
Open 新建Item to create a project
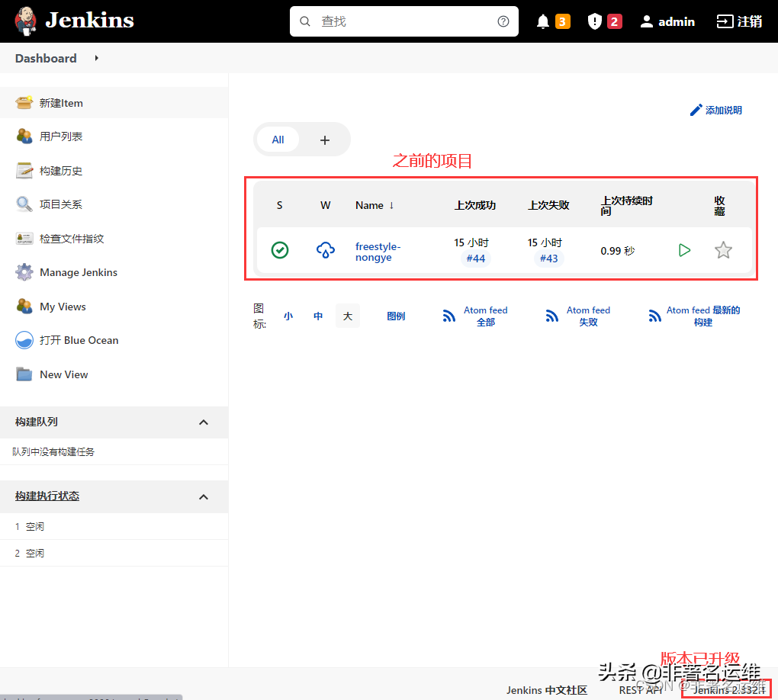click(x=61, y=102)
